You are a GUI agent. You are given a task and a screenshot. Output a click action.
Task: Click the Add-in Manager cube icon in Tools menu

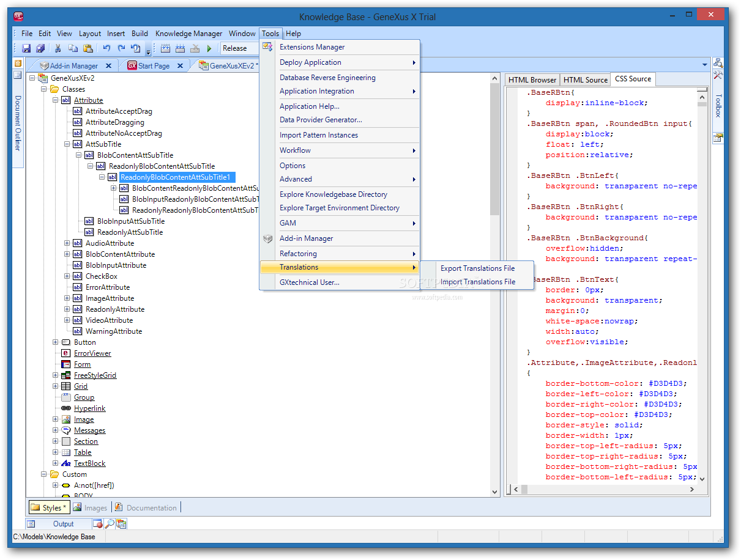click(267, 238)
